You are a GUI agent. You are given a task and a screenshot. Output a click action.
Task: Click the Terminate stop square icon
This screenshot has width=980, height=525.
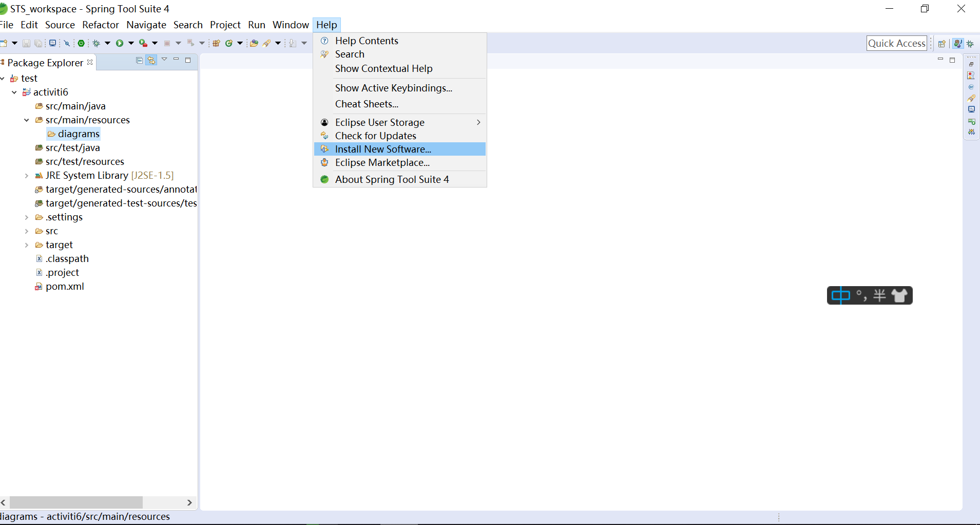(167, 43)
